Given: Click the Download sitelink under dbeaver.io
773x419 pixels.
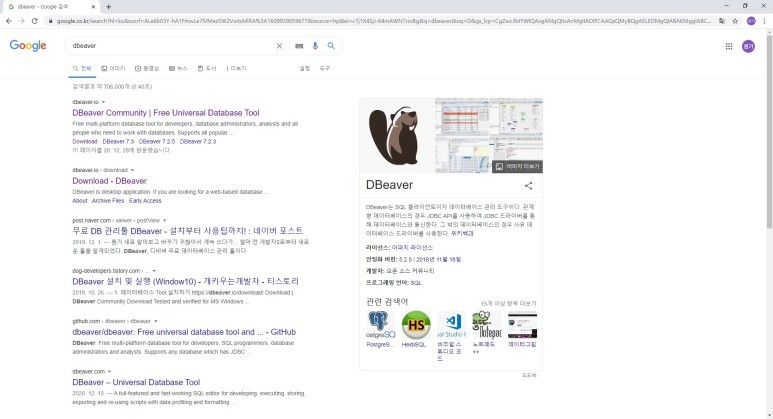Looking at the screenshot, I should (x=85, y=141).
